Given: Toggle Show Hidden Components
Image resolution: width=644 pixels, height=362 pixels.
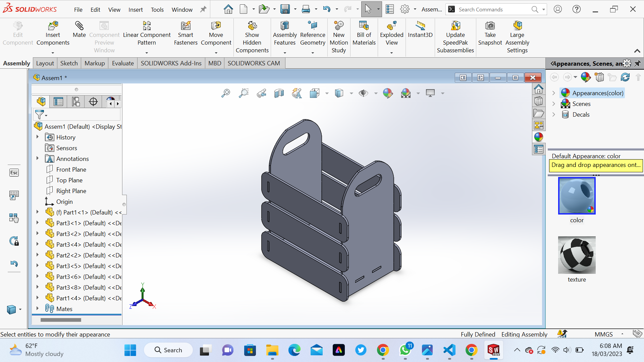Looking at the screenshot, I should (x=252, y=37).
